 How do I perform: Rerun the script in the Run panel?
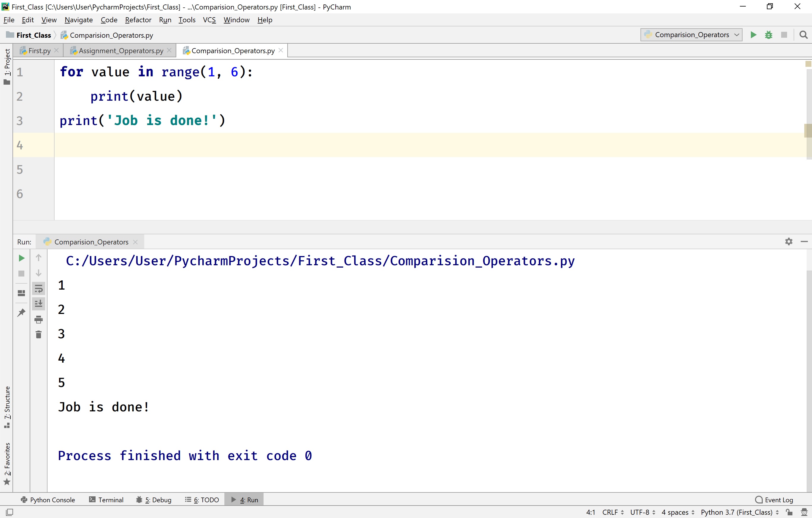pyautogui.click(x=21, y=258)
